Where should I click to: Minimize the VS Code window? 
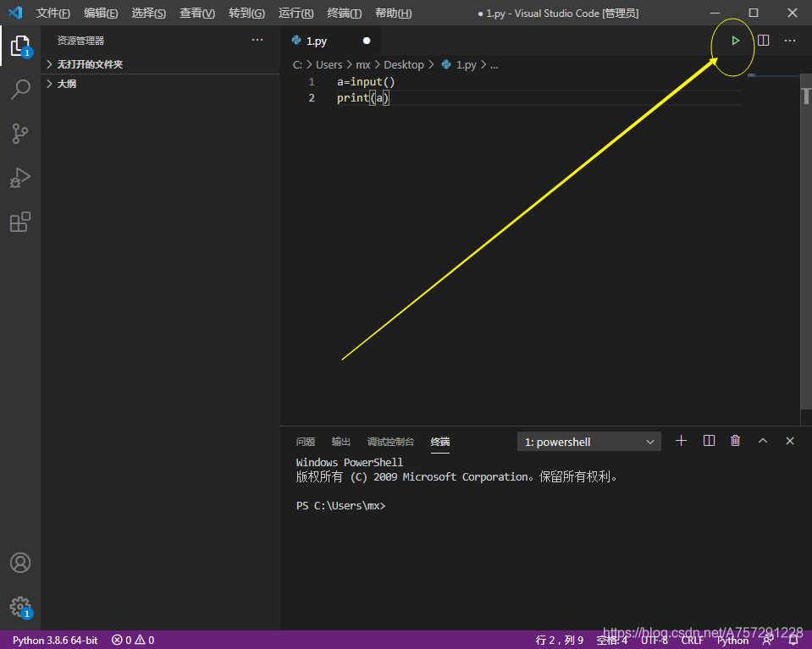715,13
